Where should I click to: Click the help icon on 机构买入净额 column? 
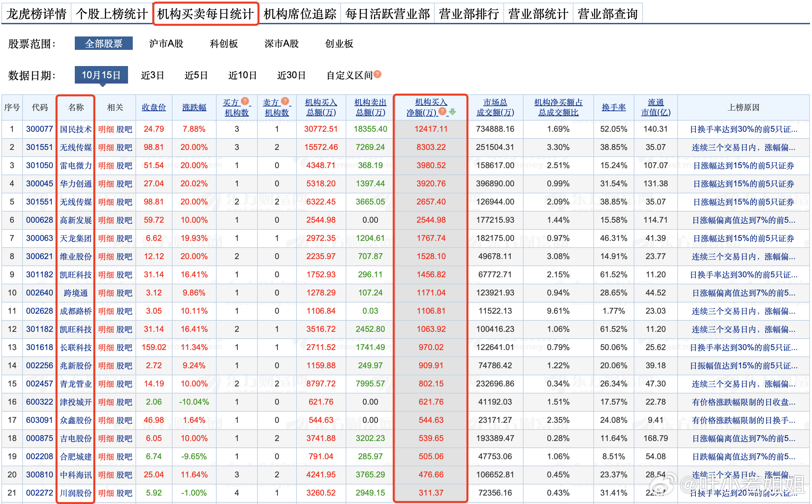click(442, 112)
